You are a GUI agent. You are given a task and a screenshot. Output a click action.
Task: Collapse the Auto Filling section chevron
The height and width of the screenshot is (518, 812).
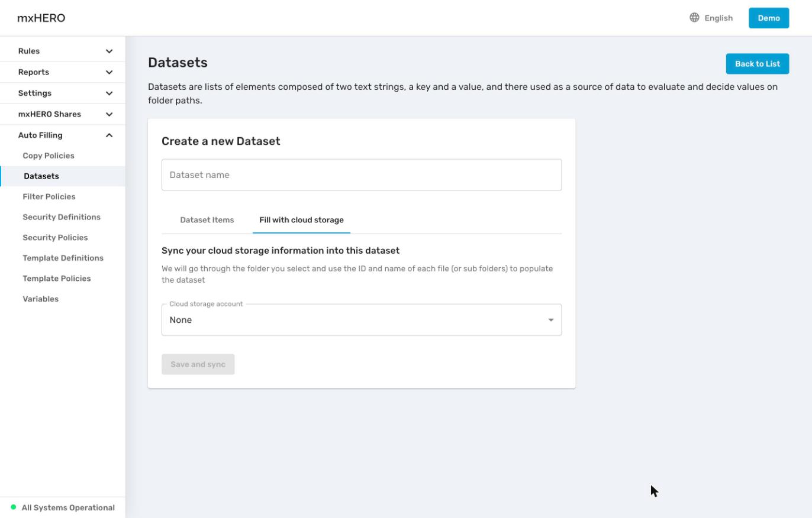109,135
